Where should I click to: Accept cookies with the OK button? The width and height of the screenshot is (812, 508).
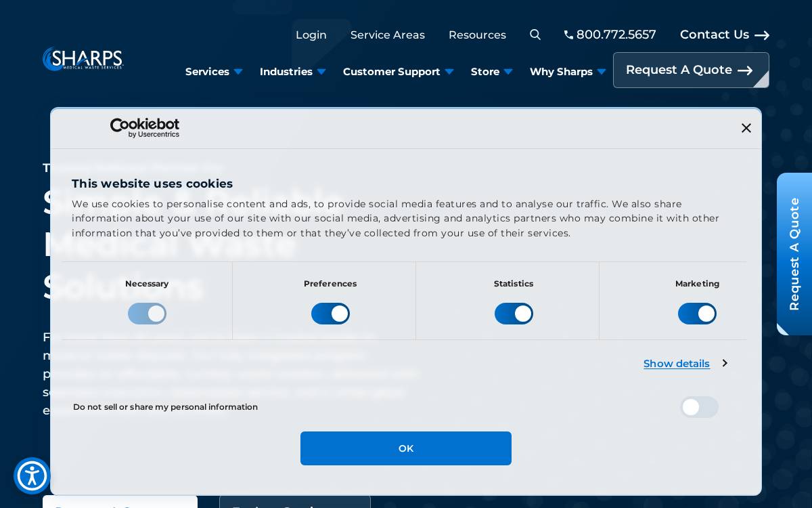point(406,448)
